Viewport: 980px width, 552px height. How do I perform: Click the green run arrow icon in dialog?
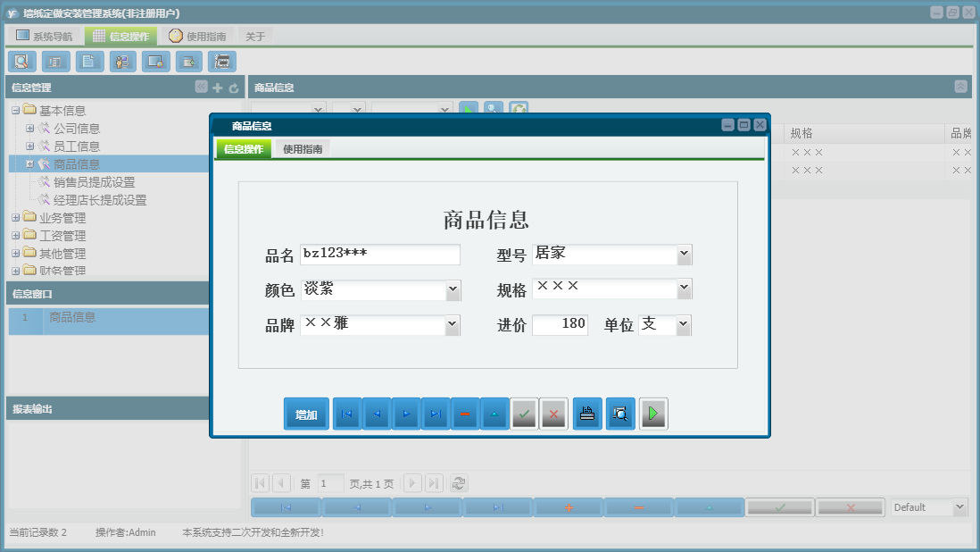pos(653,414)
